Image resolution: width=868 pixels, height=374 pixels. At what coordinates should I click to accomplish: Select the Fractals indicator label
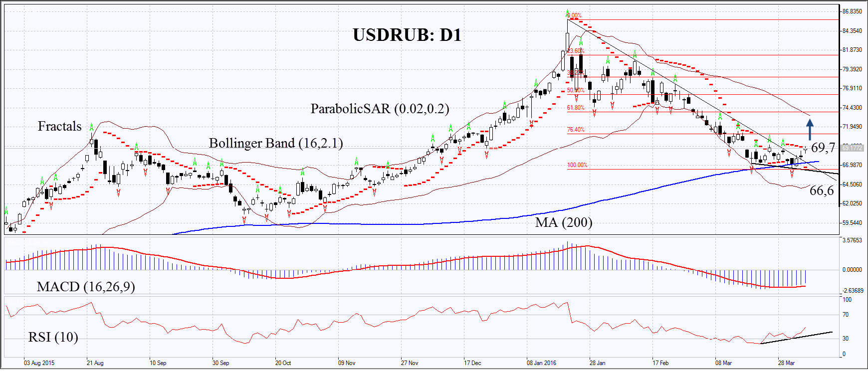point(59,126)
